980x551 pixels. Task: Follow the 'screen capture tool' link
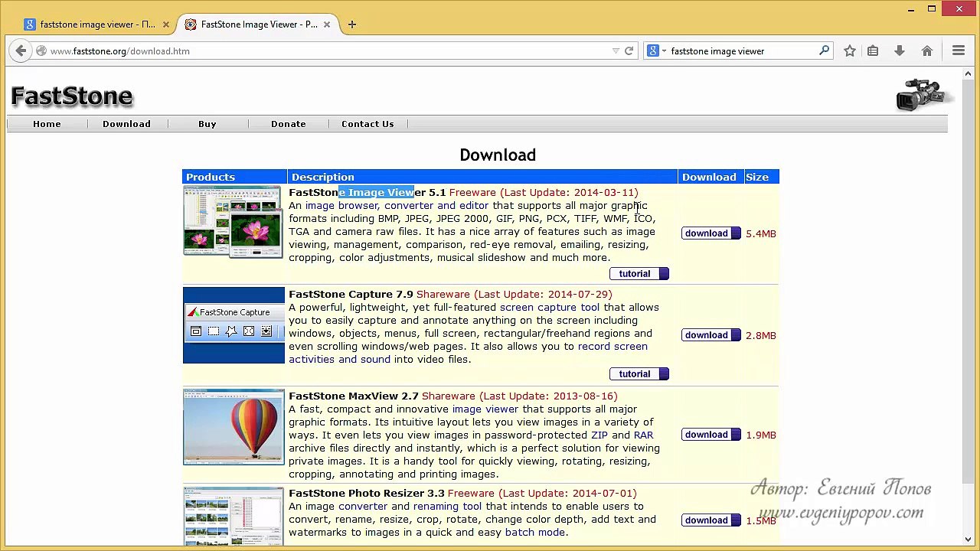tap(550, 308)
